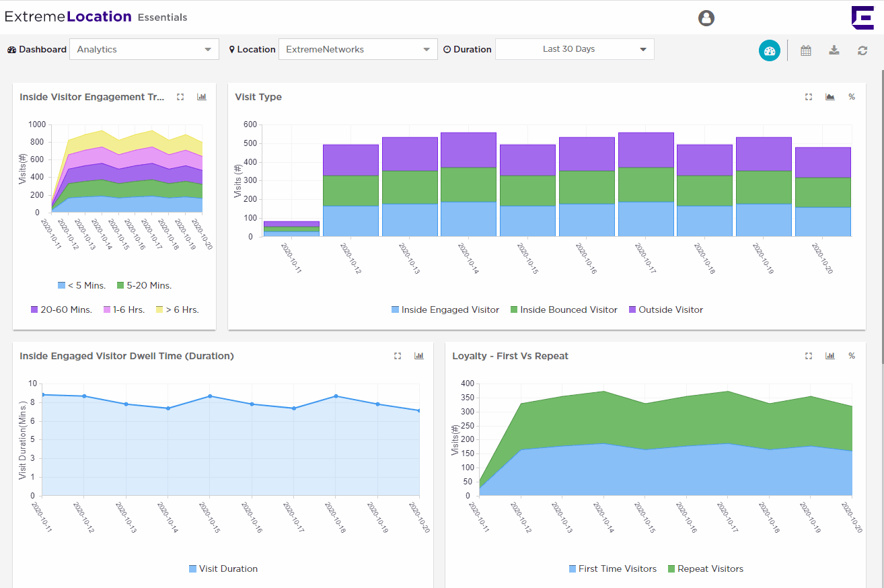Expand Inside Engaged Visitor Dwell Time chart
Screen dimensions: 884x588
(x=398, y=356)
